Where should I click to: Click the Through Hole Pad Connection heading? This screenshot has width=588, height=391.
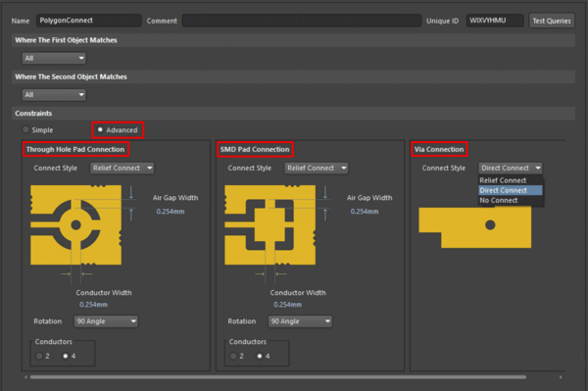pos(75,149)
